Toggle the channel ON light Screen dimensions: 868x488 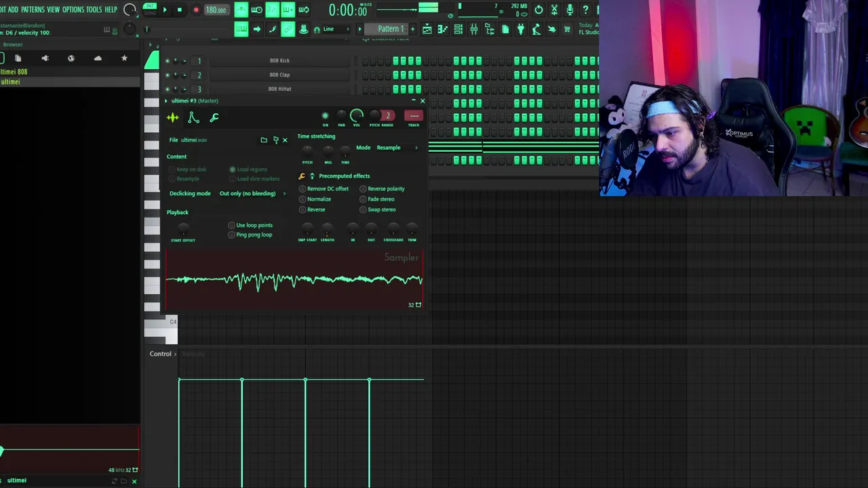pos(325,116)
